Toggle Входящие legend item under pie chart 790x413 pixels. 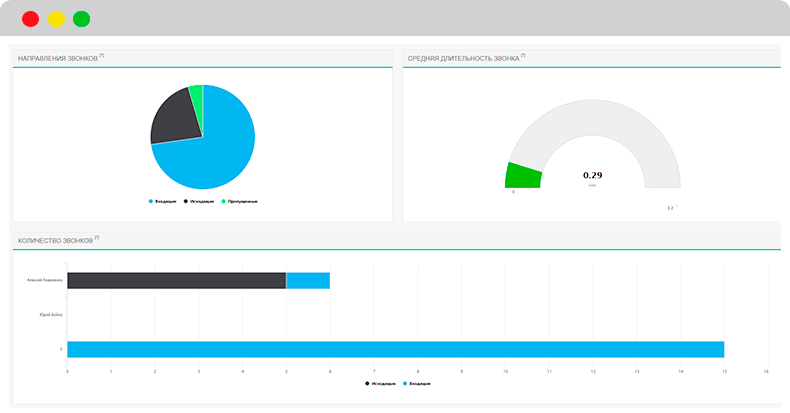[x=163, y=201]
